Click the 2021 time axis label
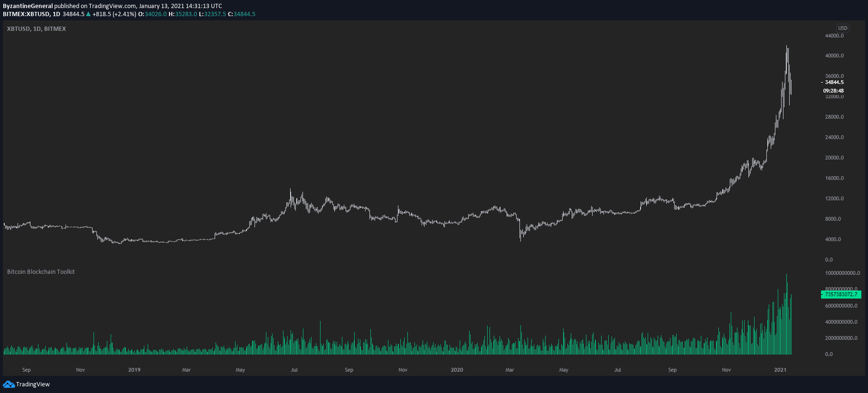The width and height of the screenshot is (868, 393). tap(780, 370)
